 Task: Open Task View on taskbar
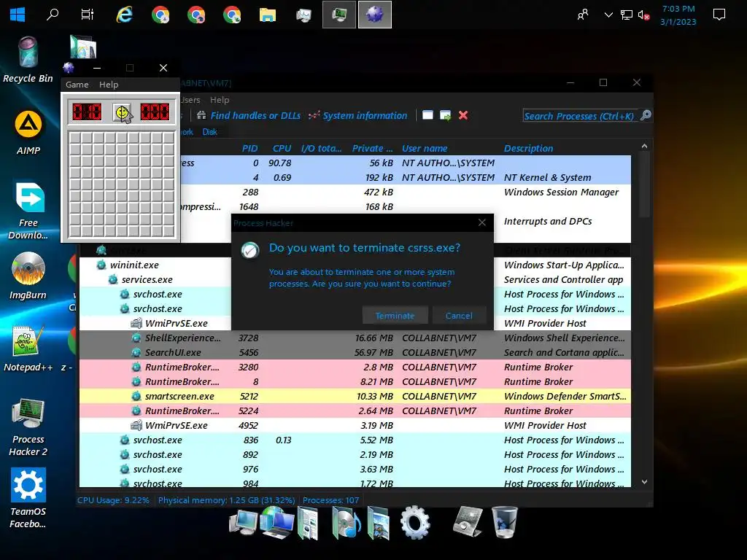pyautogui.click(x=88, y=15)
